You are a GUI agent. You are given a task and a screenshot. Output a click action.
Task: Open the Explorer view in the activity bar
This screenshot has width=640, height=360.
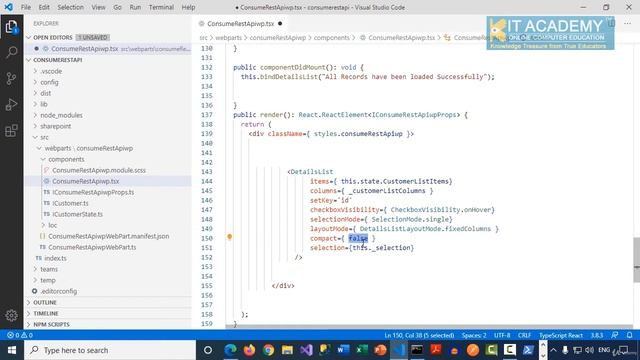tap(11, 27)
